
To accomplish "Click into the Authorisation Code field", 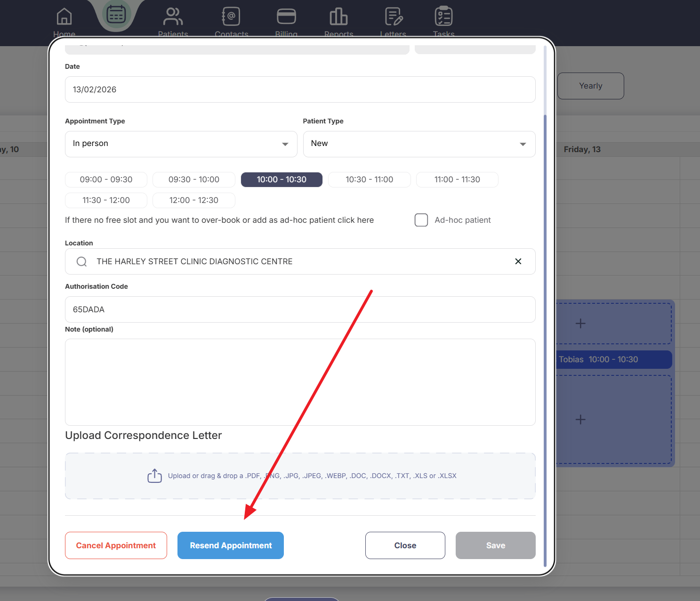I will [x=300, y=309].
